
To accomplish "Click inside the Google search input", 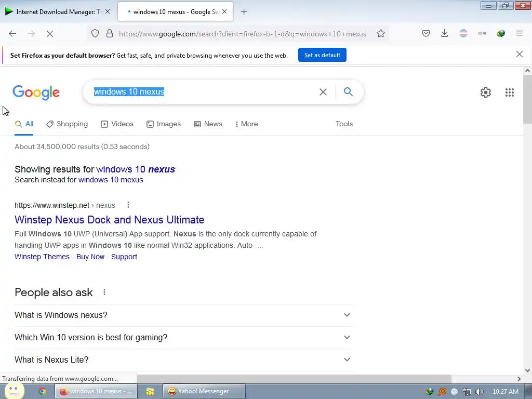I will (204, 92).
